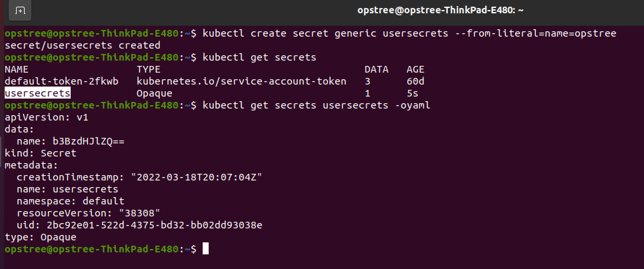The image size is (644, 269).
Task: Click the kubernetes.io/service-account-token type text
Action: [x=241, y=81]
